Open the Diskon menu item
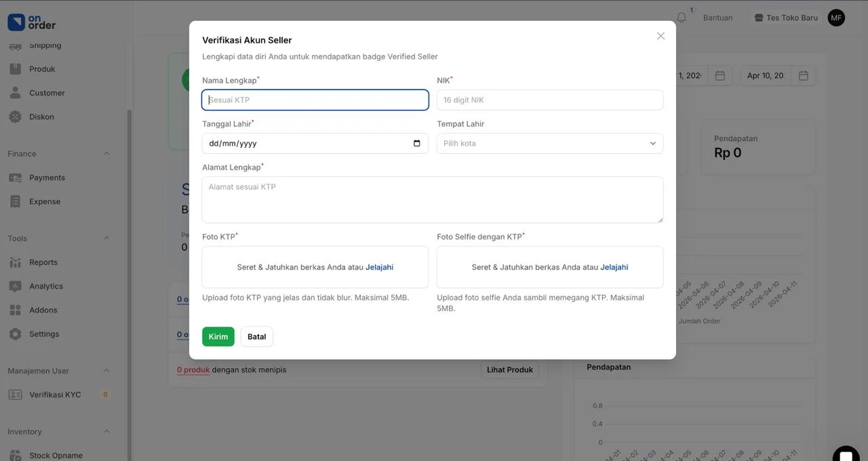 (41, 117)
